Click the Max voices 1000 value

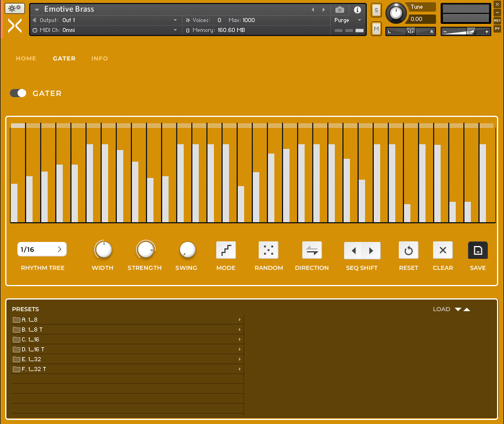pos(248,20)
